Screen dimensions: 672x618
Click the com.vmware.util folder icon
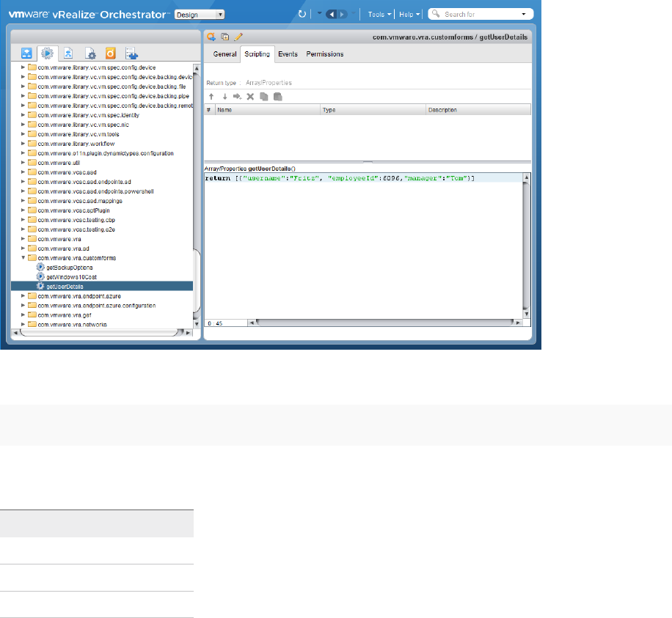coord(32,162)
